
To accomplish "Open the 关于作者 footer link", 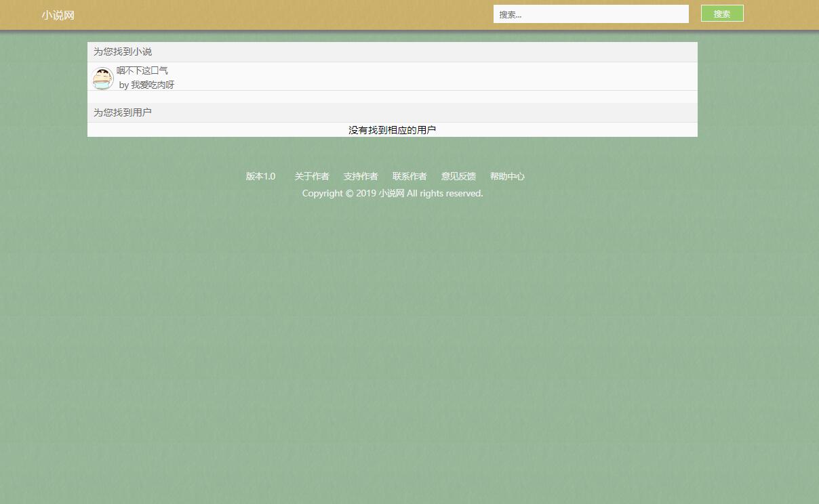I will pyautogui.click(x=311, y=176).
